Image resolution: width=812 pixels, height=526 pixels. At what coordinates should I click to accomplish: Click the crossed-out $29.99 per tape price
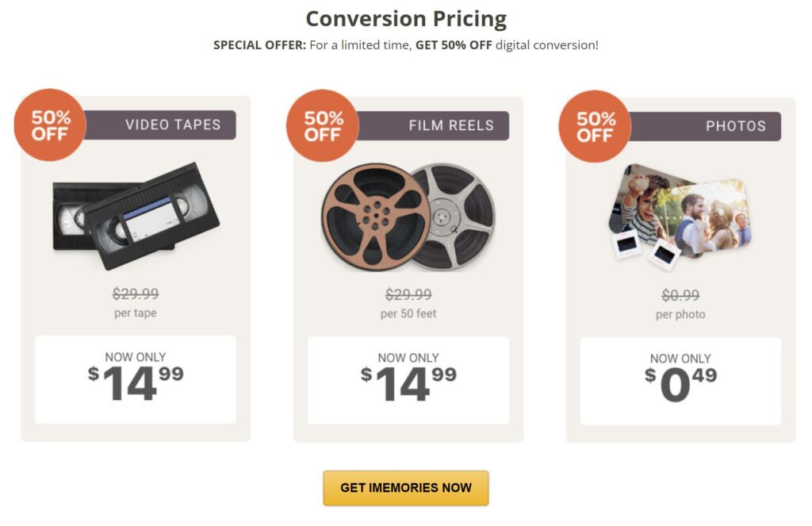[x=136, y=294]
